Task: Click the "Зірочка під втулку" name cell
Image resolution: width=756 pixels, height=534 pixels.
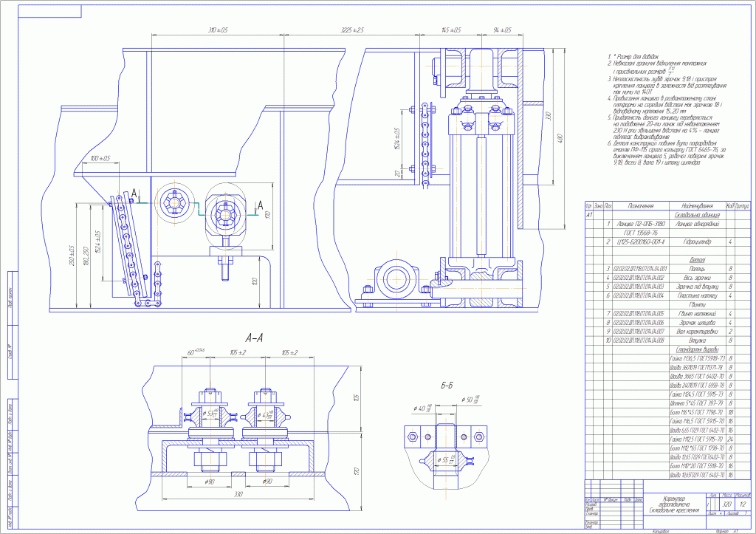Action: (x=697, y=287)
